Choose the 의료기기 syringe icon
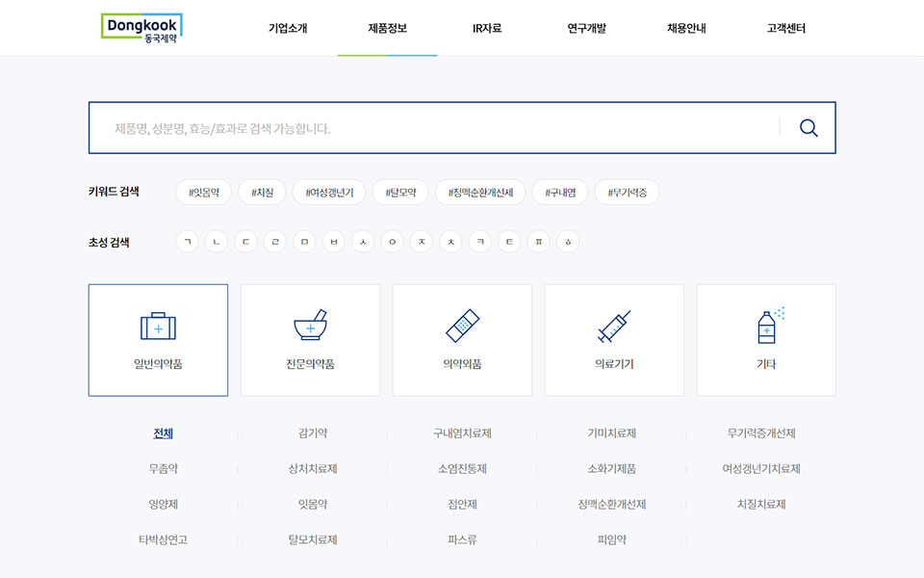The height and width of the screenshot is (578, 924). [614, 328]
